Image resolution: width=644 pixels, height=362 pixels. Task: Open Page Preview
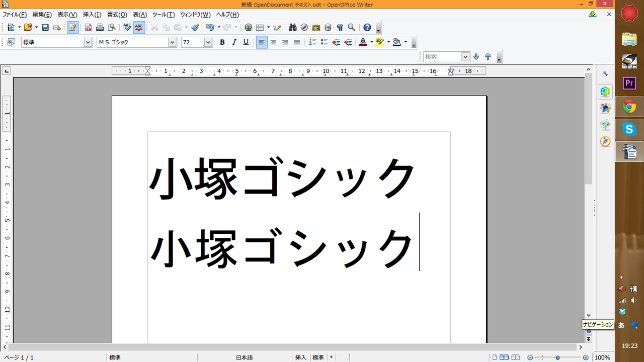pyautogui.click(x=112, y=28)
